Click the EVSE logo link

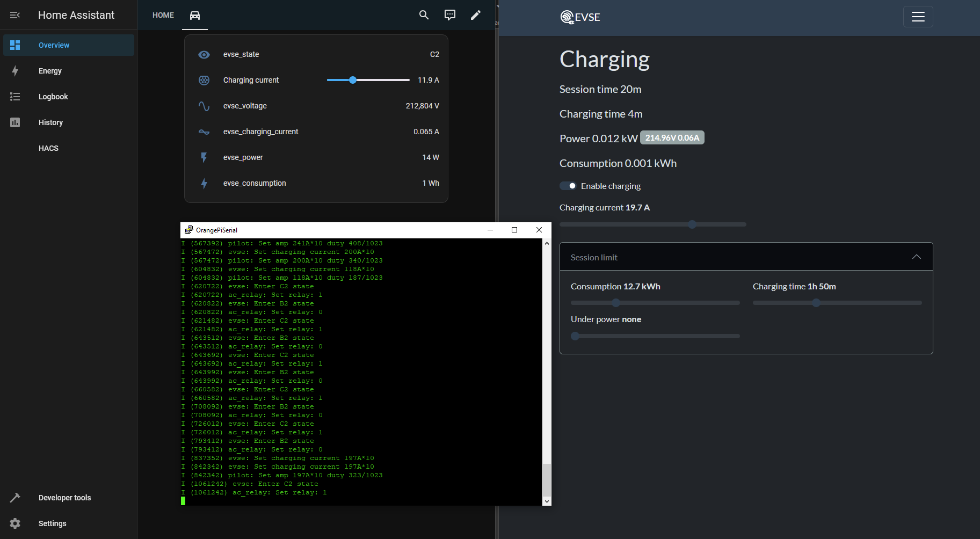580,17
